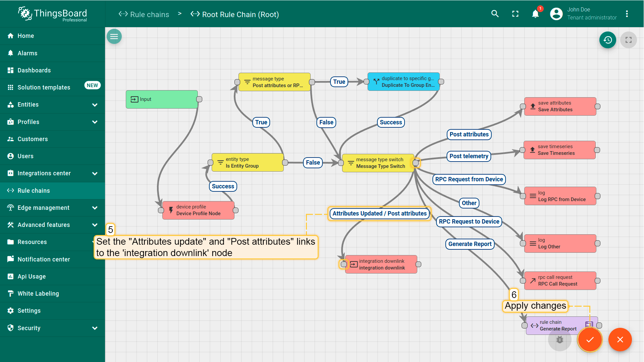Click the Message Type Switch node

coord(378,163)
